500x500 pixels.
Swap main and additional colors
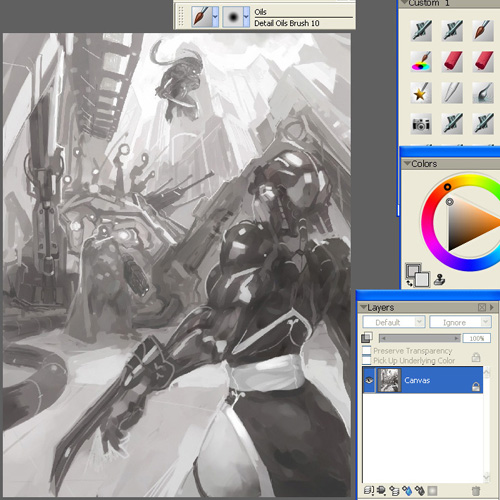(409, 283)
